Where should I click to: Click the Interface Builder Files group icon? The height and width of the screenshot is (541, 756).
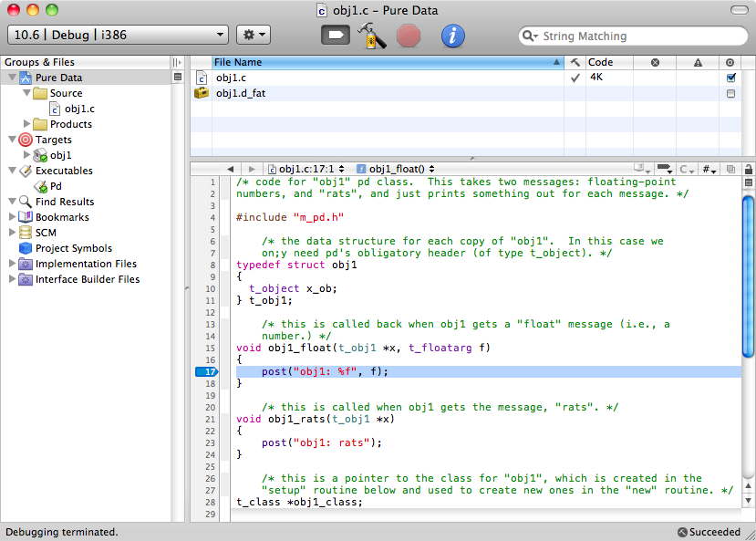25,279
